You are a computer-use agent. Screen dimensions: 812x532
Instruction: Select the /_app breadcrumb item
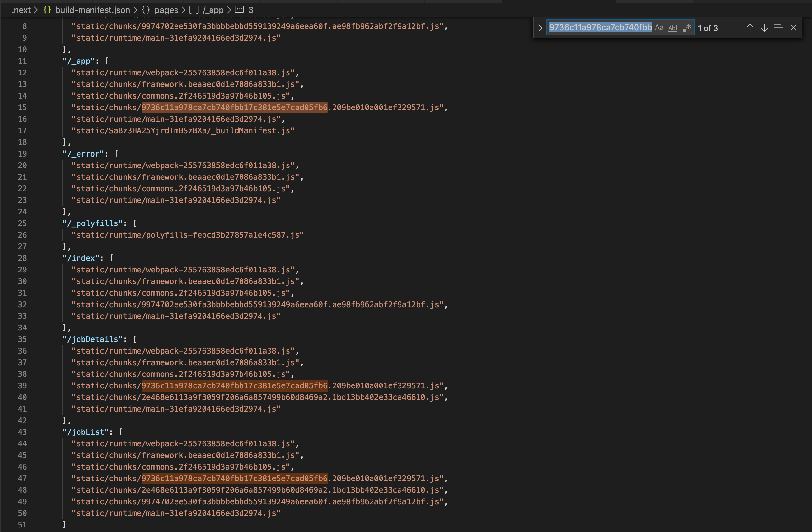tap(213, 10)
